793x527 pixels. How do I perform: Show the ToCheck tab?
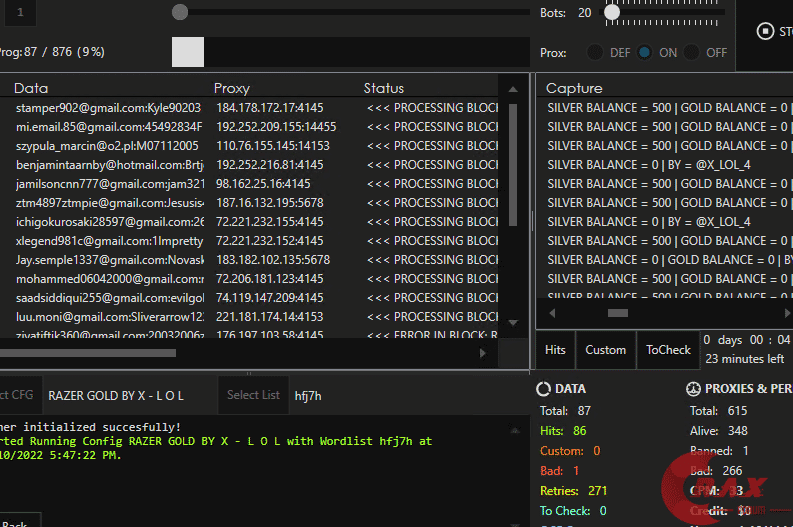(668, 350)
